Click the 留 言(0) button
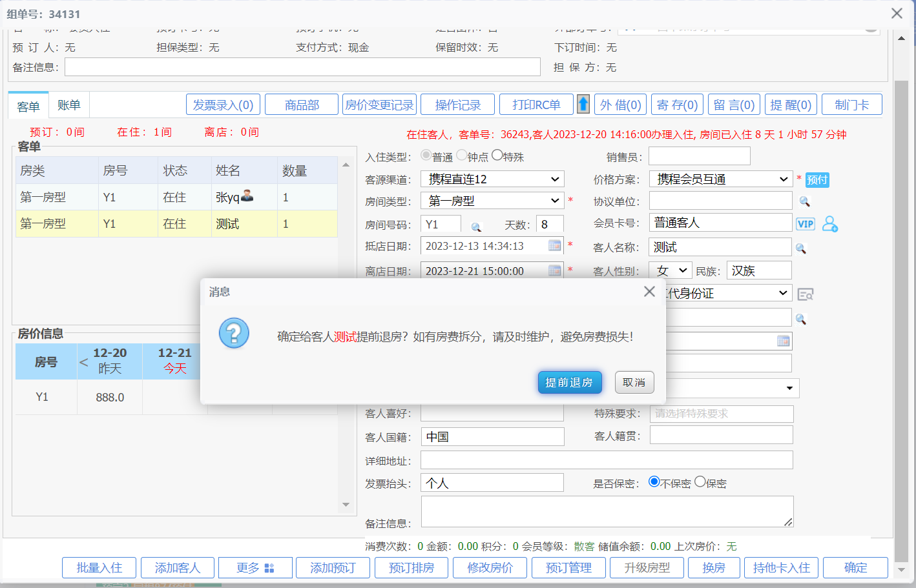The height and width of the screenshot is (588, 916). pos(734,105)
